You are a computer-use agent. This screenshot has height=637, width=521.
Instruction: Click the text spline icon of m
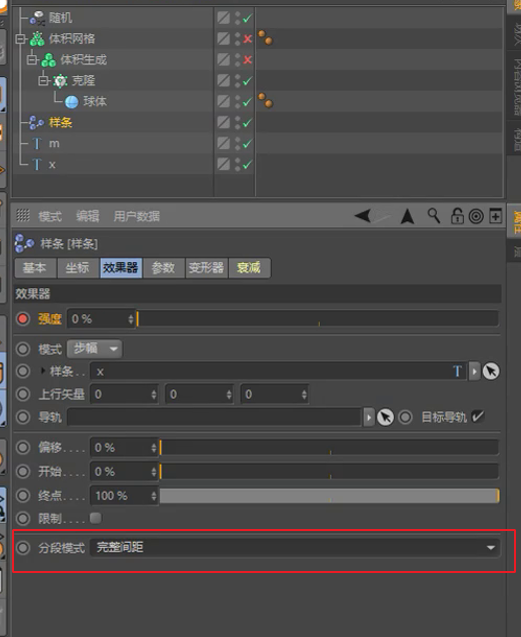37,143
